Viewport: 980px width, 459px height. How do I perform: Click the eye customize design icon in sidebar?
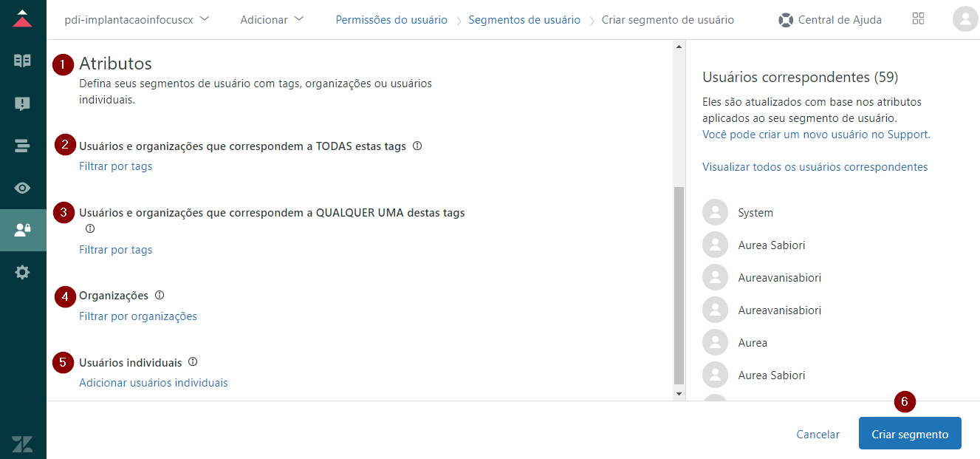[x=23, y=188]
